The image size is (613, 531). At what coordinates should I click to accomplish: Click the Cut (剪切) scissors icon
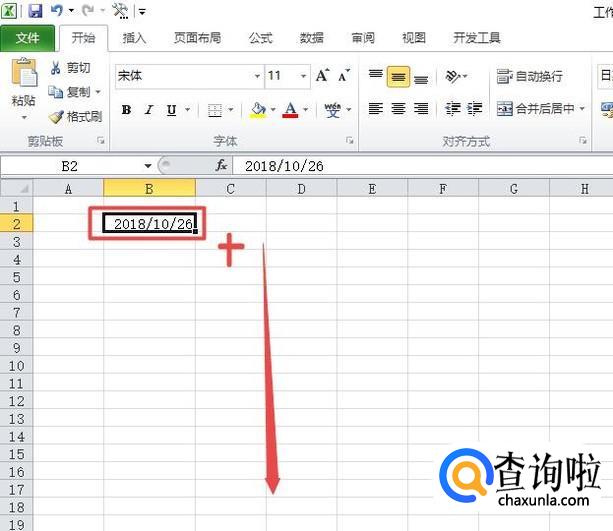click(x=56, y=68)
